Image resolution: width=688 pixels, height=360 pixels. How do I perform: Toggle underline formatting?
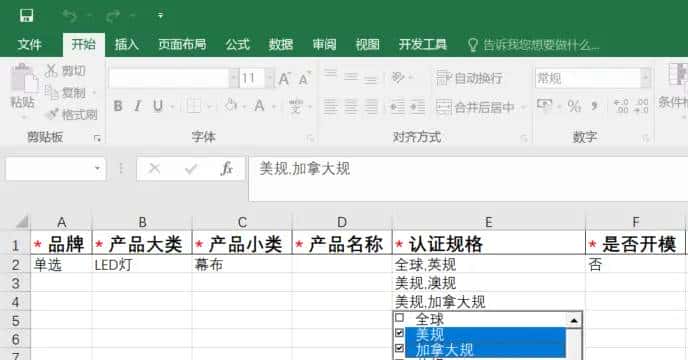tap(158, 106)
